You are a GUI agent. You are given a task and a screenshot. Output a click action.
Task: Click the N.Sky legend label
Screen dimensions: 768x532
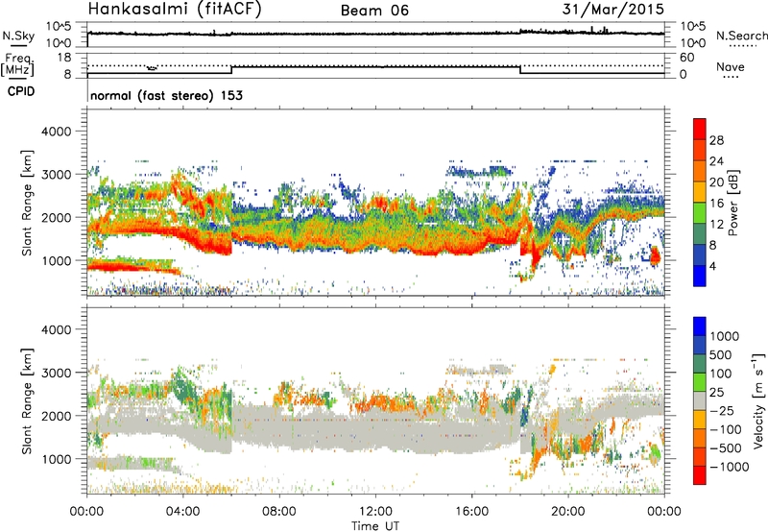coord(17,36)
